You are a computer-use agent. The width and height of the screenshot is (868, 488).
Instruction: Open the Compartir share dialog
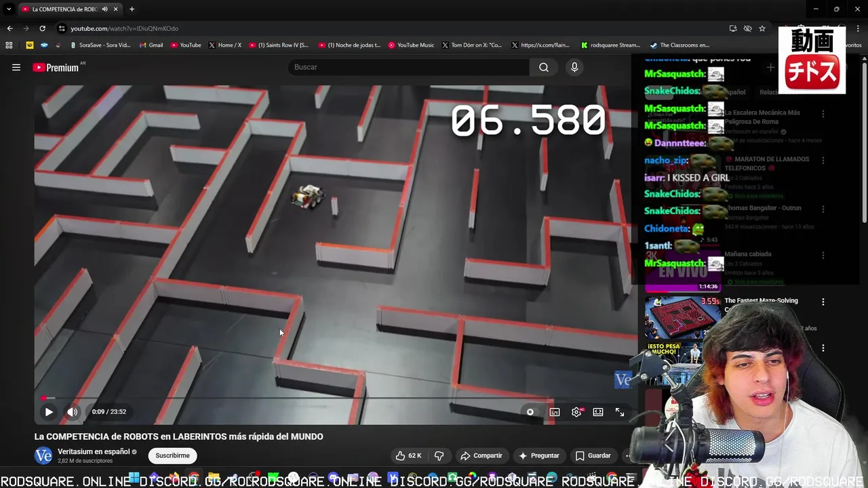pos(481,455)
